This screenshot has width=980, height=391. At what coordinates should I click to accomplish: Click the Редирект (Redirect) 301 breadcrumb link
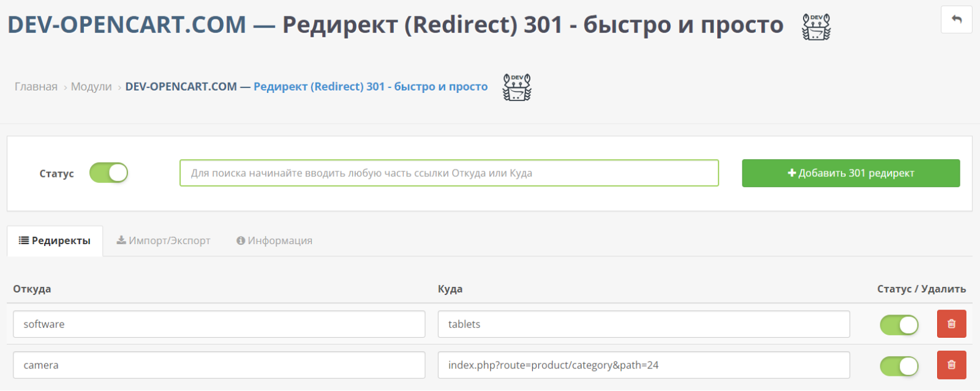(x=371, y=87)
